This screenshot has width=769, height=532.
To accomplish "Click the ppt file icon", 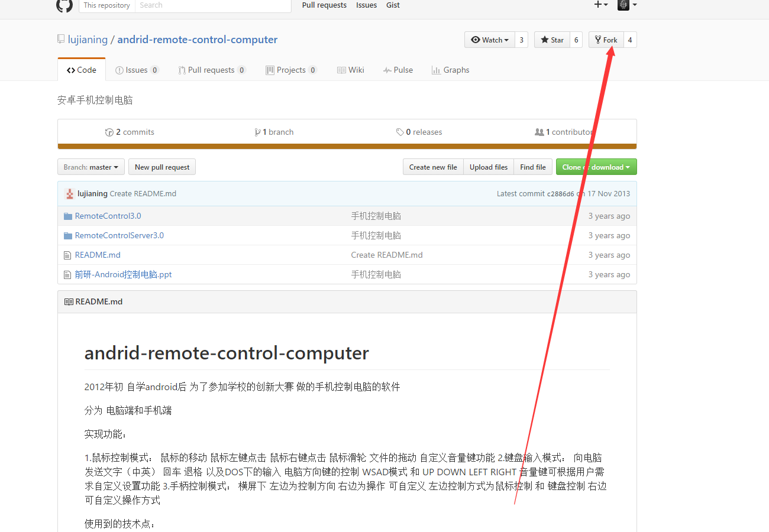I will click(68, 275).
